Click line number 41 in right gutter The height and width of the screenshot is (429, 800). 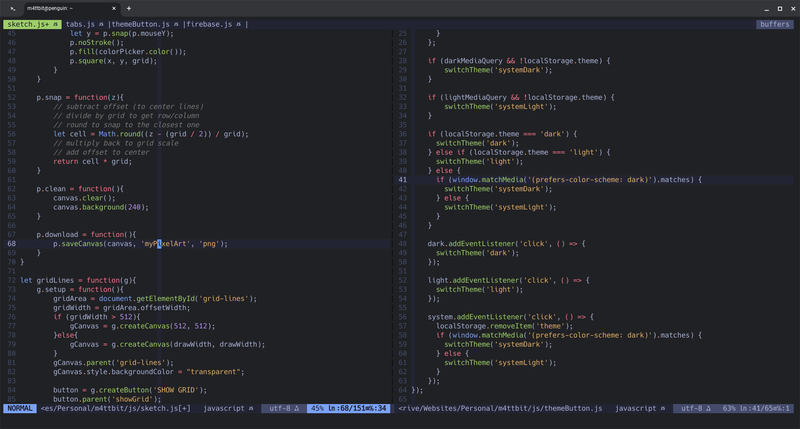(x=403, y=180)
